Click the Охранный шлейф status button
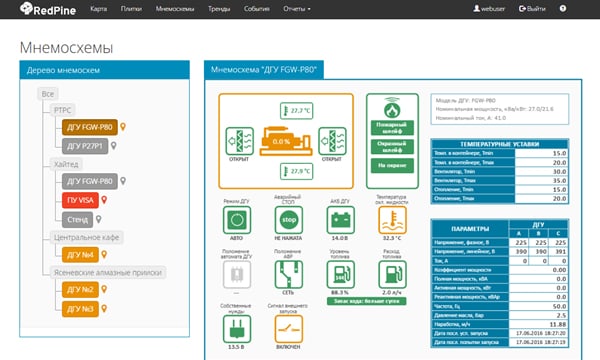Screen dimensions: 600x360 tap(392, 147)
